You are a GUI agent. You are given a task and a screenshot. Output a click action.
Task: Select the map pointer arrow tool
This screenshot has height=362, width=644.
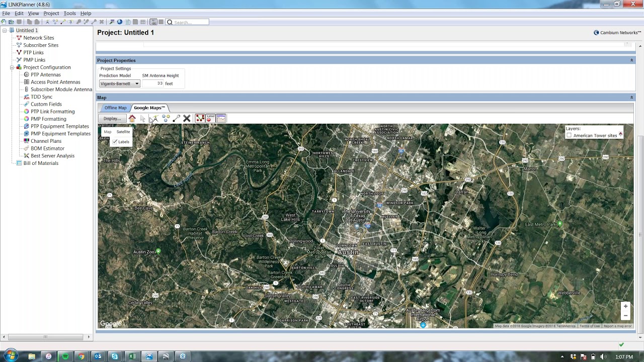143,119
